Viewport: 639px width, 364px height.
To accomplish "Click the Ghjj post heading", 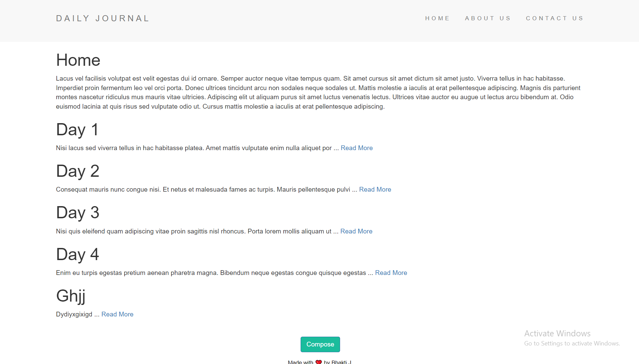I will tap(71, 296).
